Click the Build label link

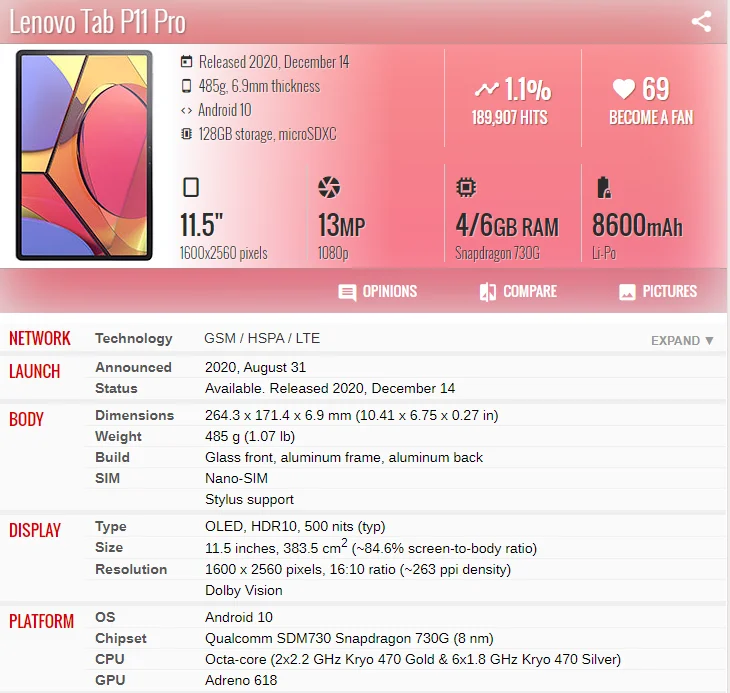pos(112,457)
